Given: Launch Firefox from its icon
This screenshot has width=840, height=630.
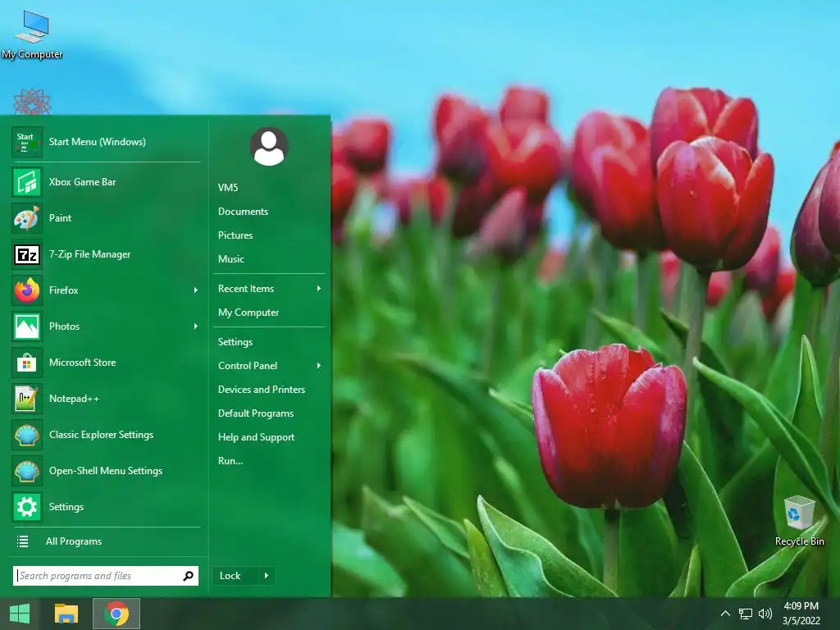Looking at the screenshot, I should [26, 290].
